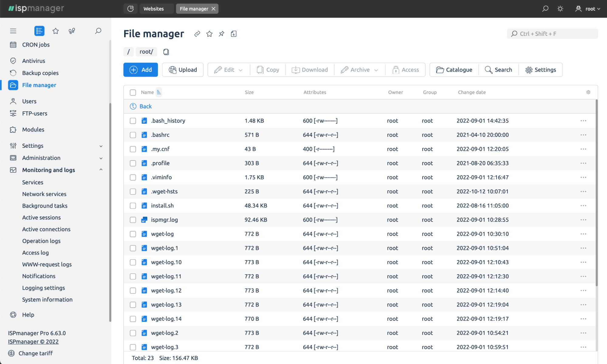Image resolution: width=607 pixels, height=364 pixels.
Task: Copy current path clipboard icon
Action: point(166,52)
